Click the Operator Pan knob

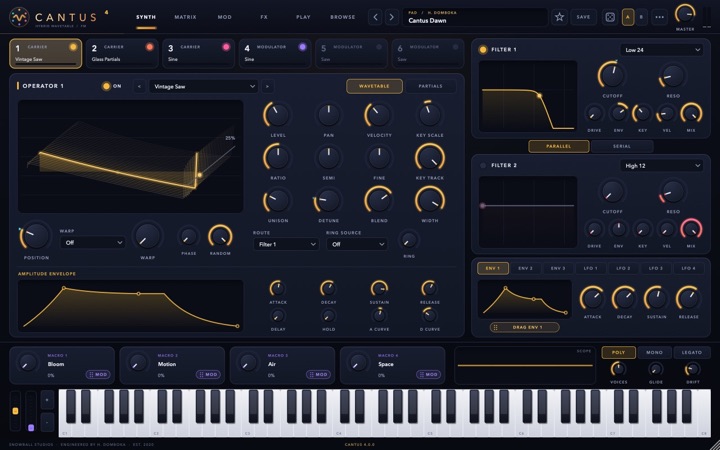coord(329,115)
